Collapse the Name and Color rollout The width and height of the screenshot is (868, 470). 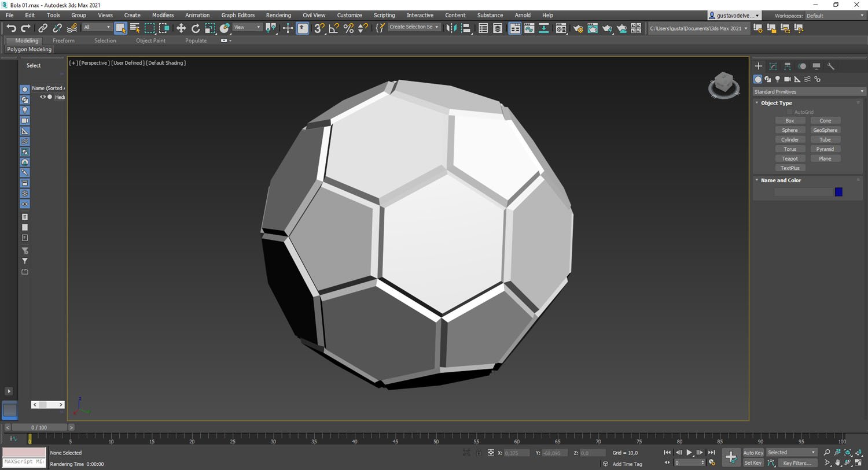781,180
